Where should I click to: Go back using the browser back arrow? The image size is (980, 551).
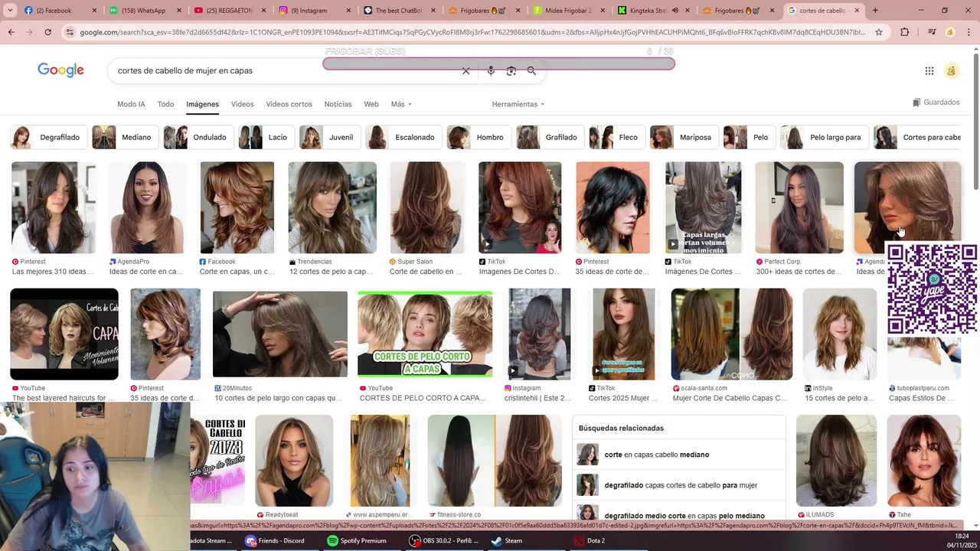click(11, 32)
